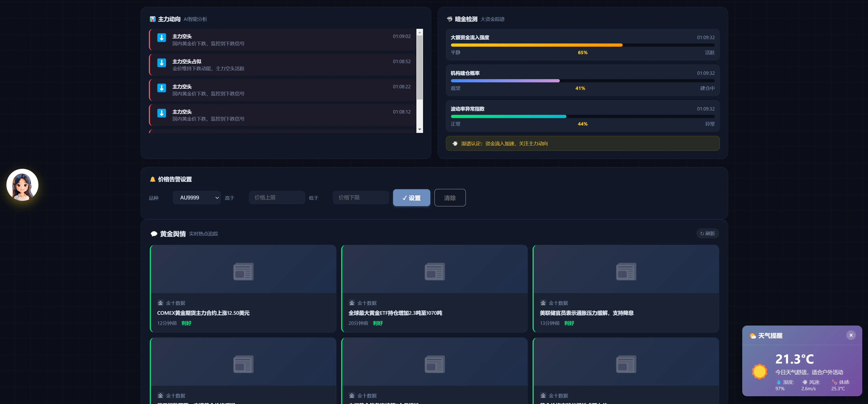This screenshot has height=404, width=868.
Task: Open the AU9999 product dropdown
Action: tap(197, 198)
